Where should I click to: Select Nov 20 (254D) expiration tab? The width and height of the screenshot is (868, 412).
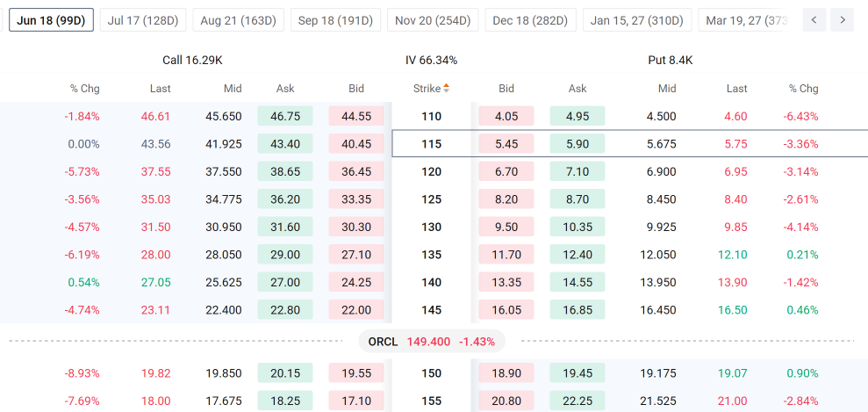pyautogui.click(x=433, y=20)
